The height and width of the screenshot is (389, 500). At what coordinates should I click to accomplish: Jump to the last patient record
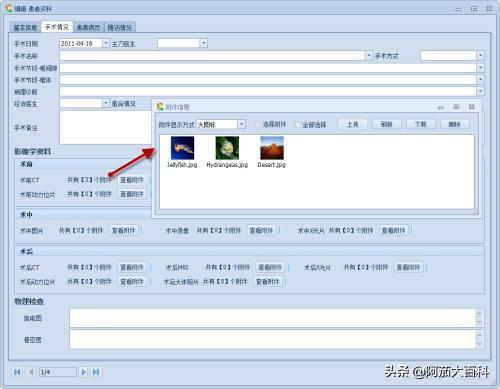pyautogui.click(x=96, y=372)
